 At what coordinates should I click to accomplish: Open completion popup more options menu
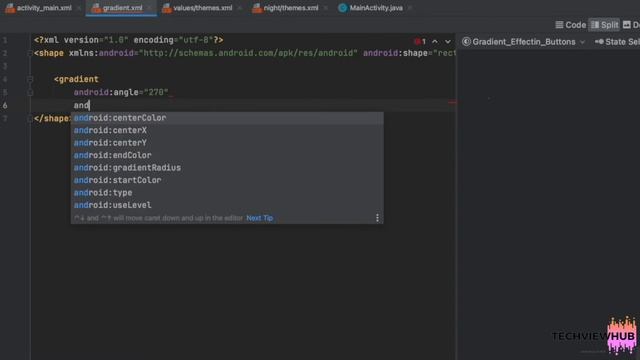click(x=377, y=218)
